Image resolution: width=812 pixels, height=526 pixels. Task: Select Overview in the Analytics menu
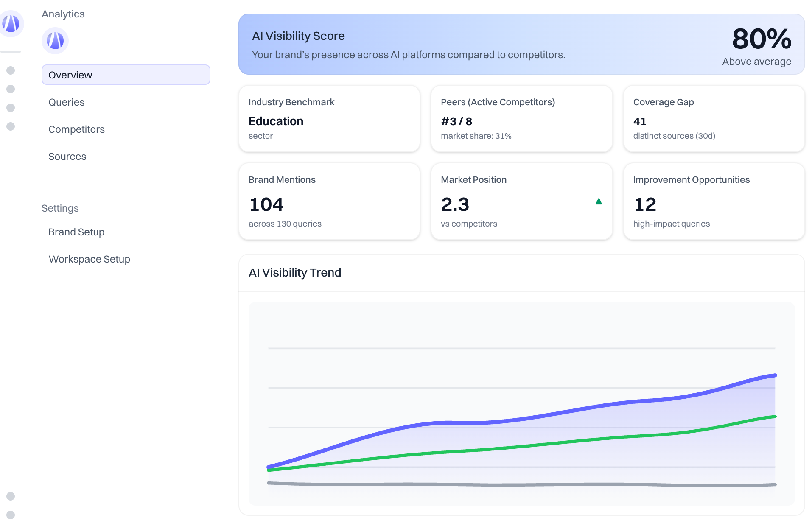tap(126, 75)
